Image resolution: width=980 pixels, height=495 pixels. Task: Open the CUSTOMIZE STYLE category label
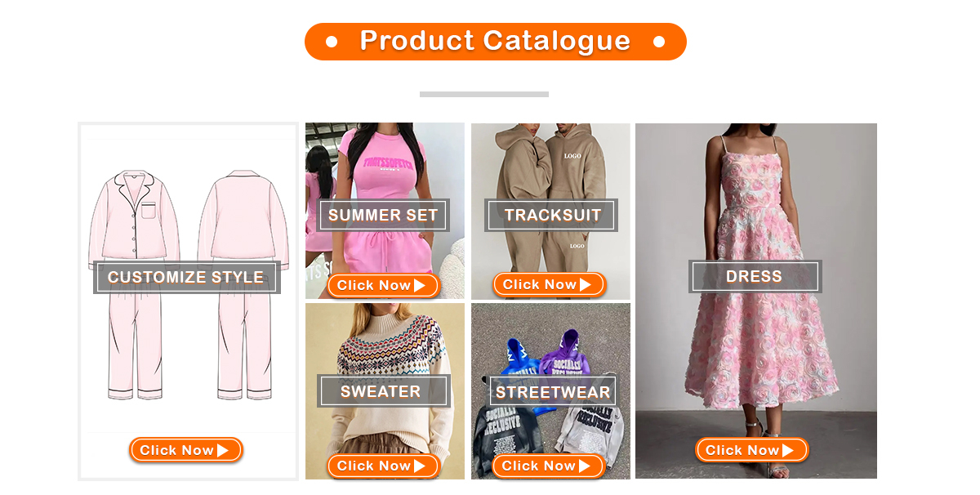(x=186, y=277)
